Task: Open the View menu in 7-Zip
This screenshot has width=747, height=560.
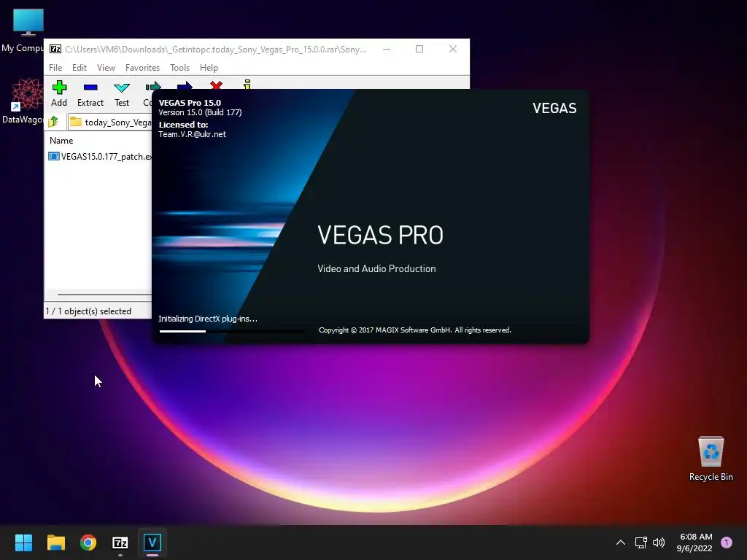Action: point(106,68)
